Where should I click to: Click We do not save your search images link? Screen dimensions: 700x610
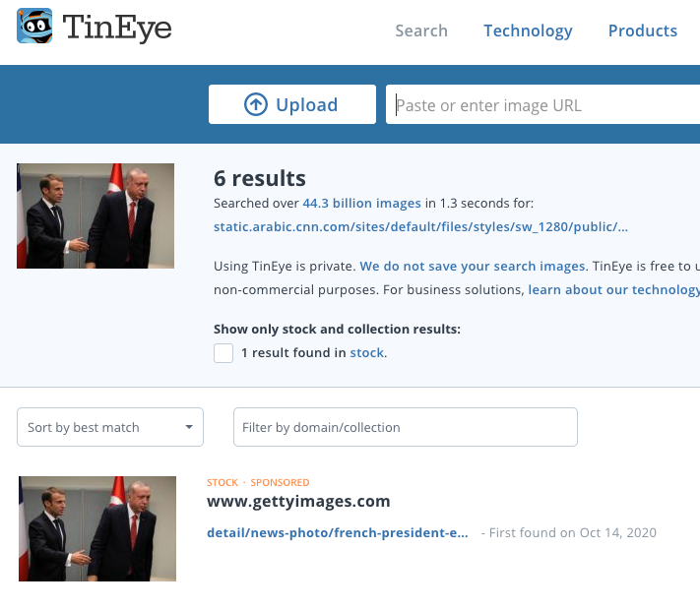coord(473,266)
